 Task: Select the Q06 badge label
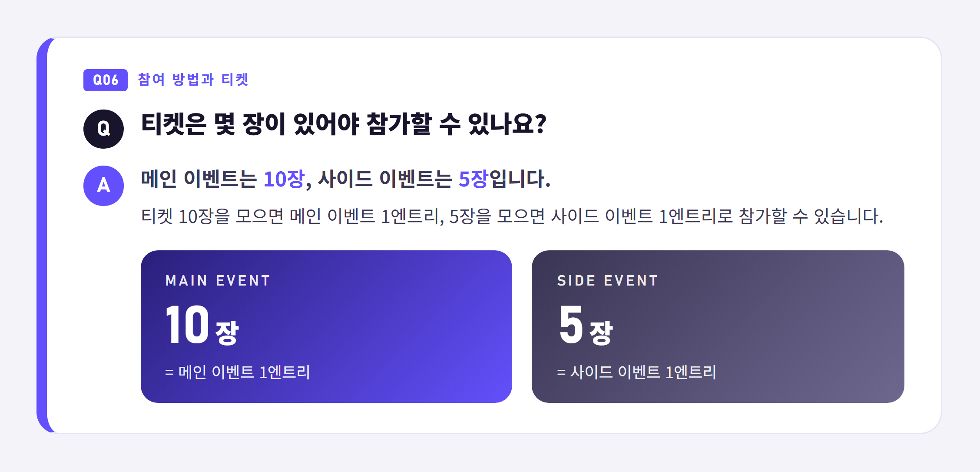pos(106,80)
